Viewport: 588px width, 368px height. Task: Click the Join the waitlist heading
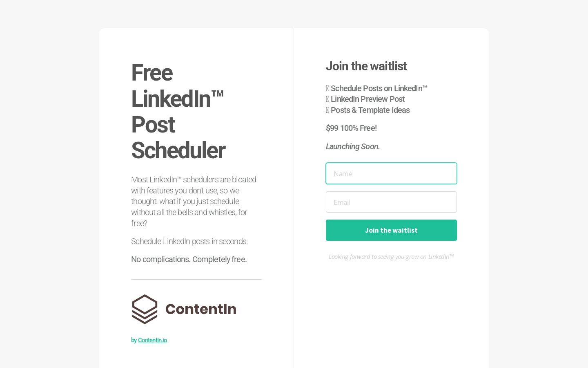[x=366, y=66]
